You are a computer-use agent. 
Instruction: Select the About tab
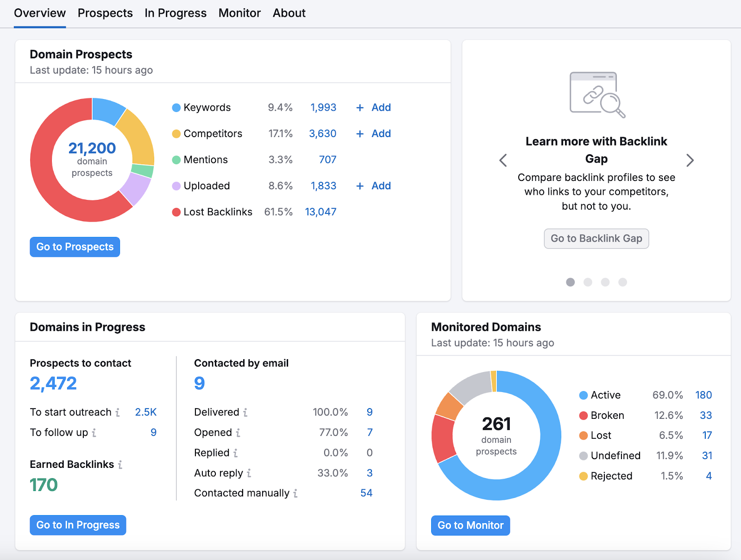(289, 13)
